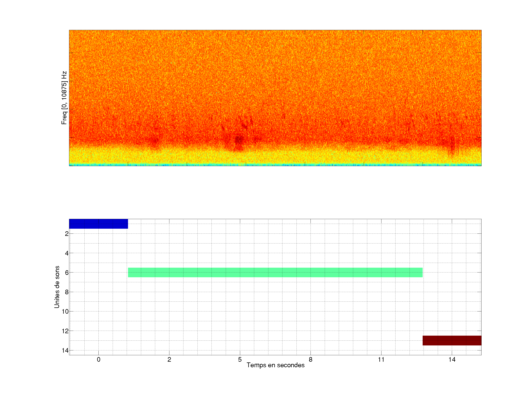This screenshot has width=532, height=399.
Task: Click the dark red bar at unit 13
Action: point(452,341)
